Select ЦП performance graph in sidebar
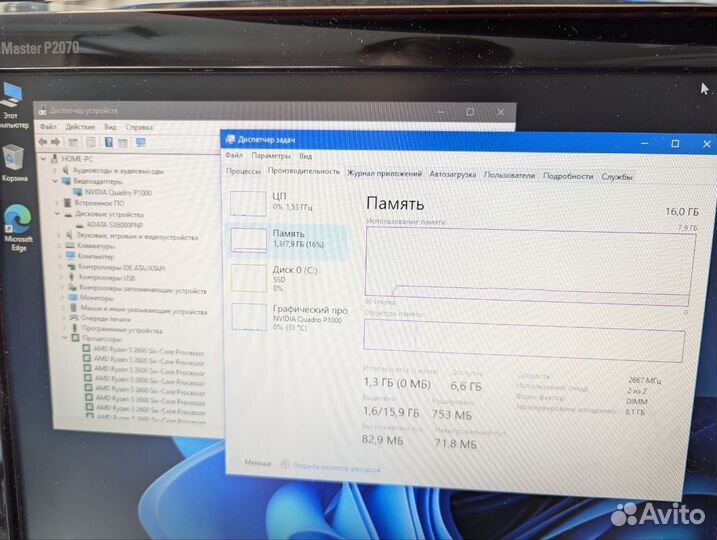Viewport: 717px width, 540px height. coord(288,203)
